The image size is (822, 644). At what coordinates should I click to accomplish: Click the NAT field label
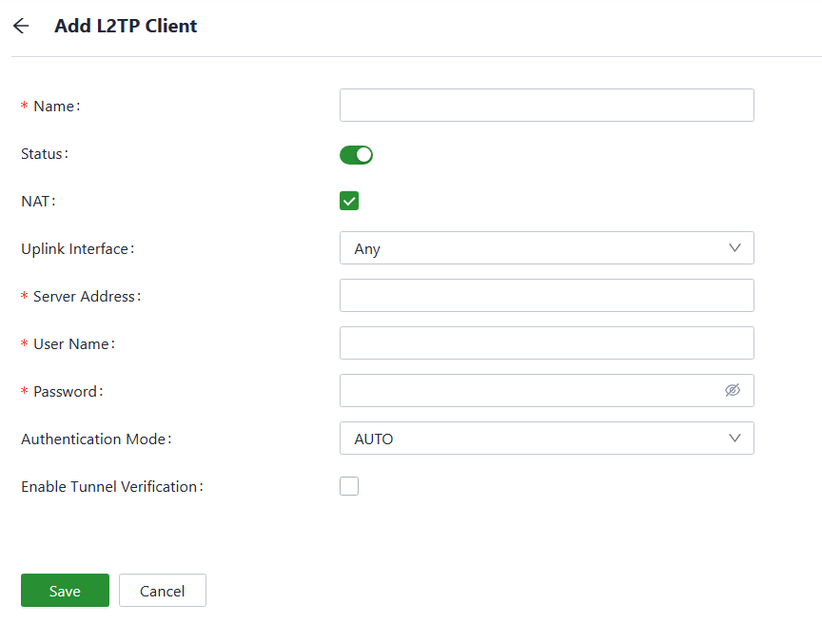[x=37, y=202]
